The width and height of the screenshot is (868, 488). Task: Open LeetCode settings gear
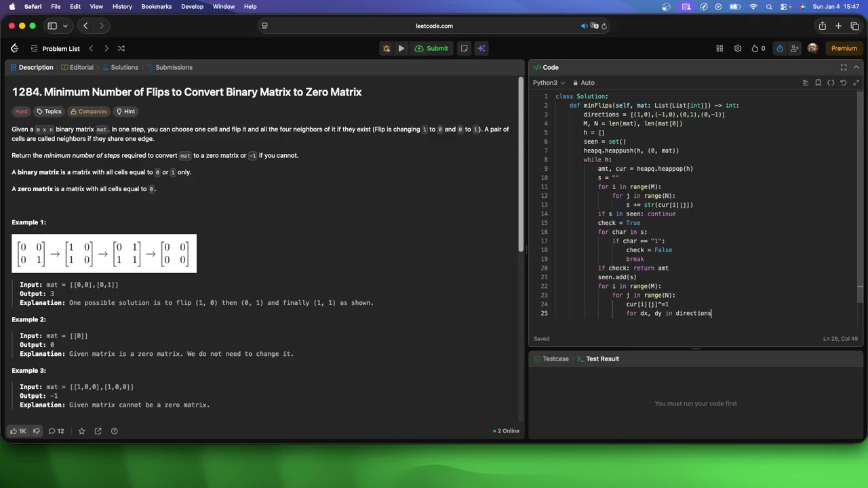click(x=737, y=48)
